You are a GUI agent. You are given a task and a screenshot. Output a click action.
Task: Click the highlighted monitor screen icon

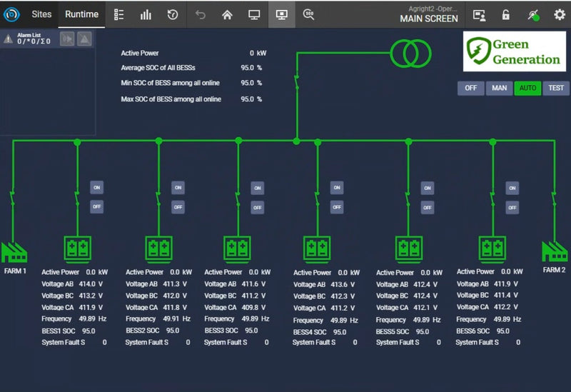(x=281, y=14)
